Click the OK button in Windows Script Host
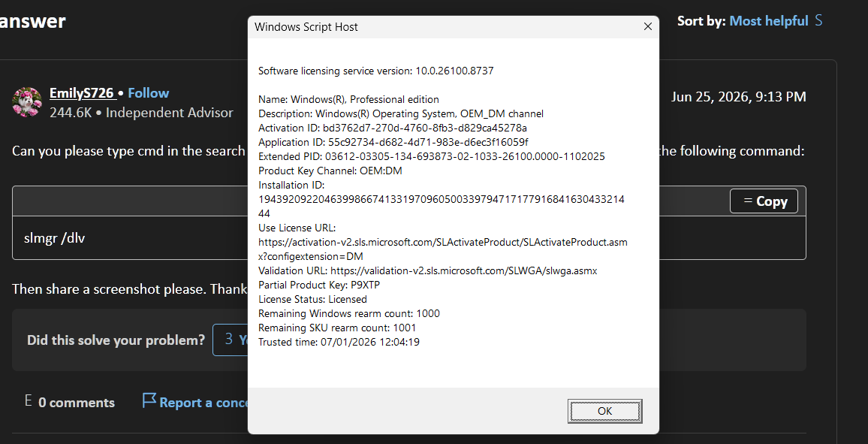This screenshot has width=868, height=444. [x=604, y=411]
